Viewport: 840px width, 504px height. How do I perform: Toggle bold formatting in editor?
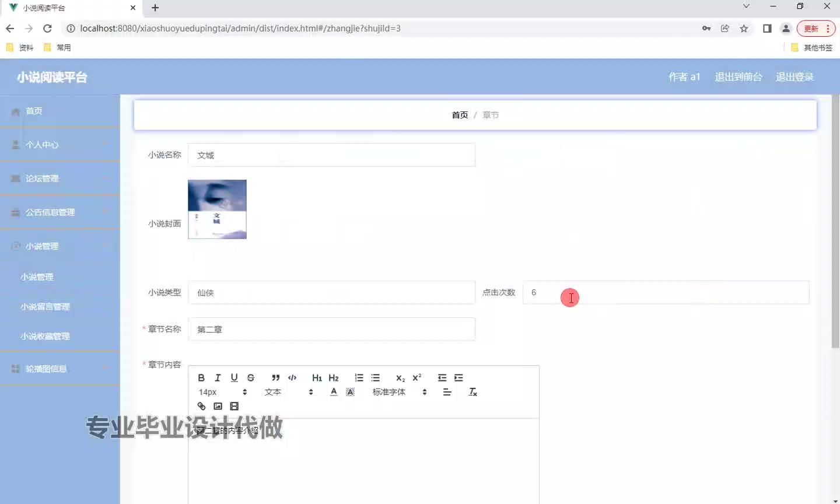point(201,378)
